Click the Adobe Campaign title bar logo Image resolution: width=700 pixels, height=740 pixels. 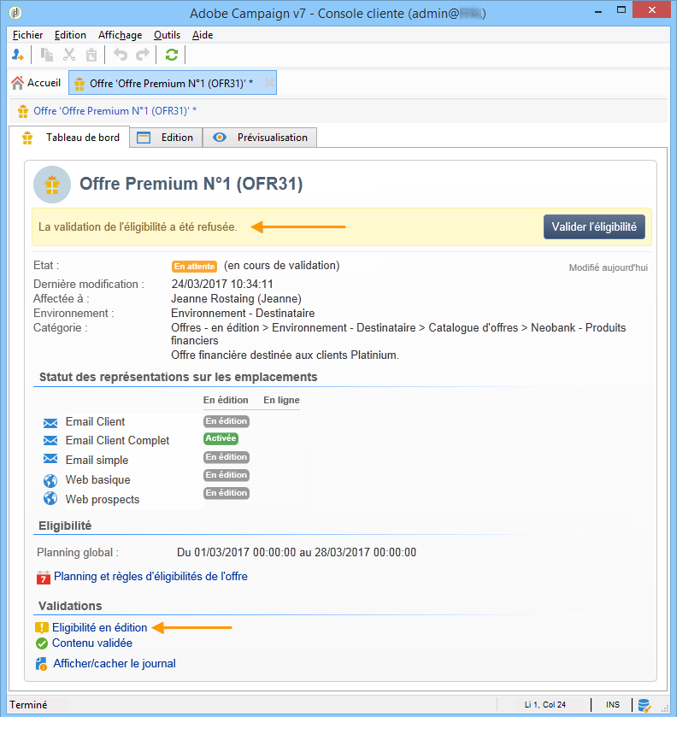[x=15, y=13]
